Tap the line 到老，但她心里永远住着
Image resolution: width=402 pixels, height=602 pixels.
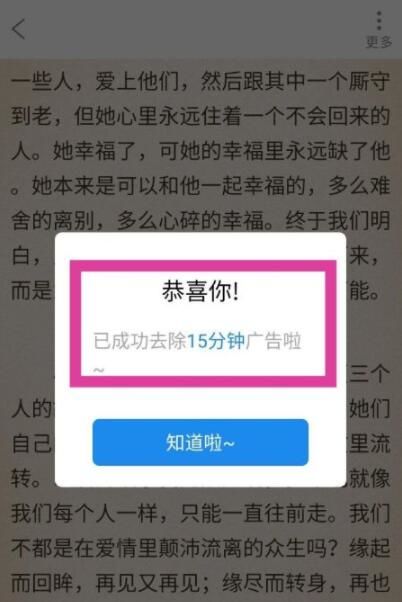click(200, 116)
